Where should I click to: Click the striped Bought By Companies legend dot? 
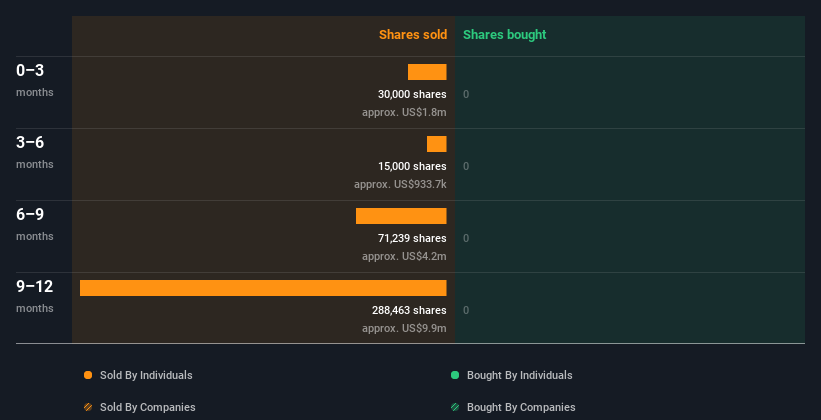[455, 407]
